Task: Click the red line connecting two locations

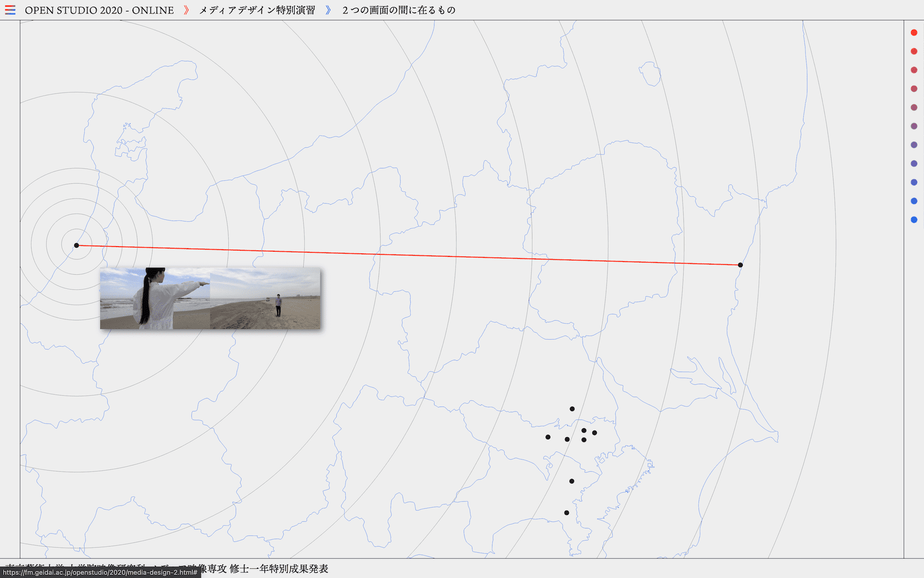Action: [408, 255]
